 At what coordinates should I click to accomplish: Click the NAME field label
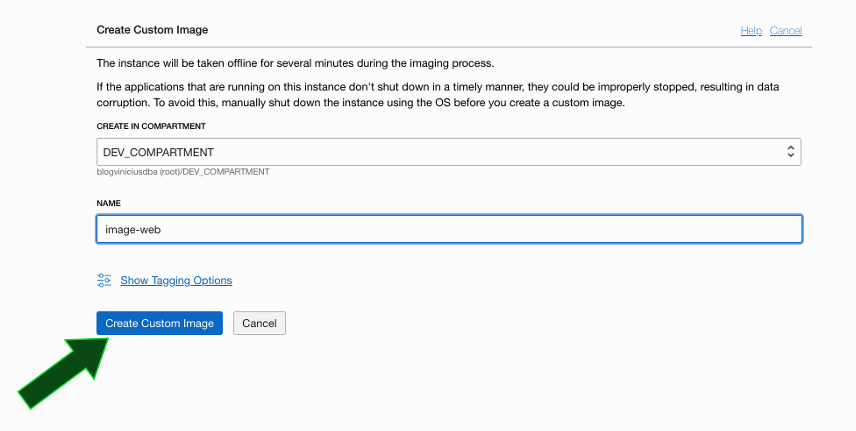click(x=109, y=203)
